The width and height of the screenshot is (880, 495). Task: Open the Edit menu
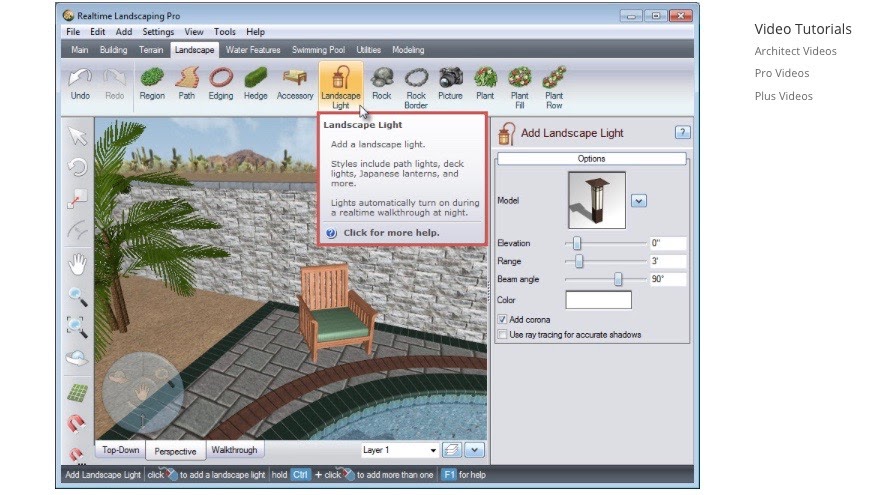click(x=98, y=32)
